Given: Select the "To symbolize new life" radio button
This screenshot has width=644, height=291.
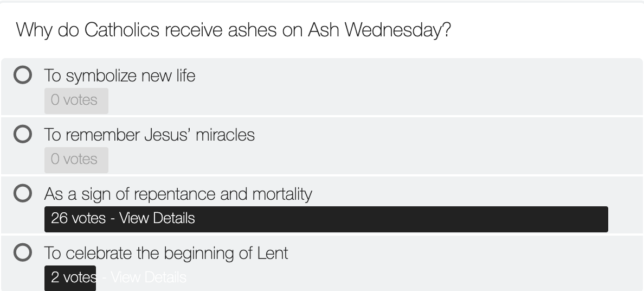Looking at the screenshot, I should click(x=23, y=75).
